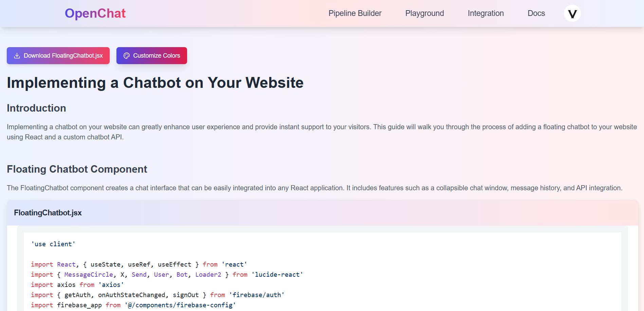644x311 pixels.
Task: Click the introduction paragraph text
Action: click(322, 132)
